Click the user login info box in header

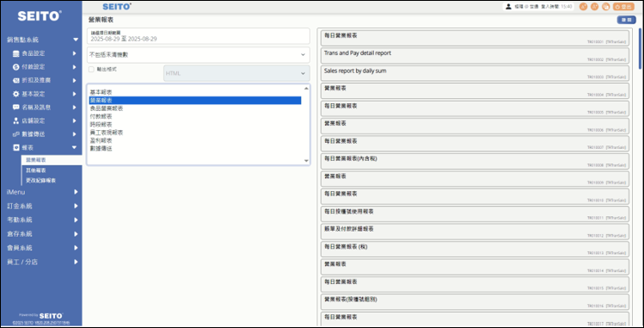(x=539, y=7)
